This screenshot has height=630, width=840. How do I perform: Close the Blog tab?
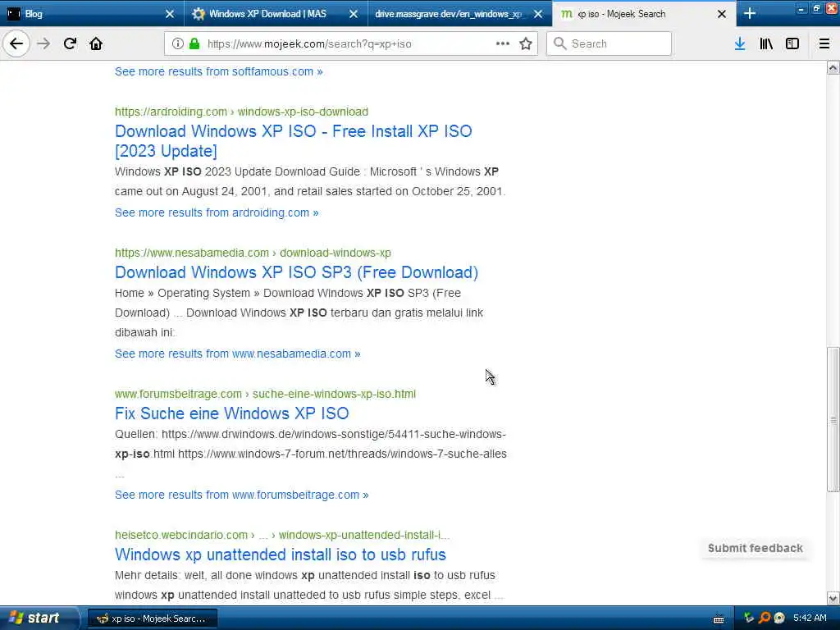pyautogui.click(x=169, y=14)
